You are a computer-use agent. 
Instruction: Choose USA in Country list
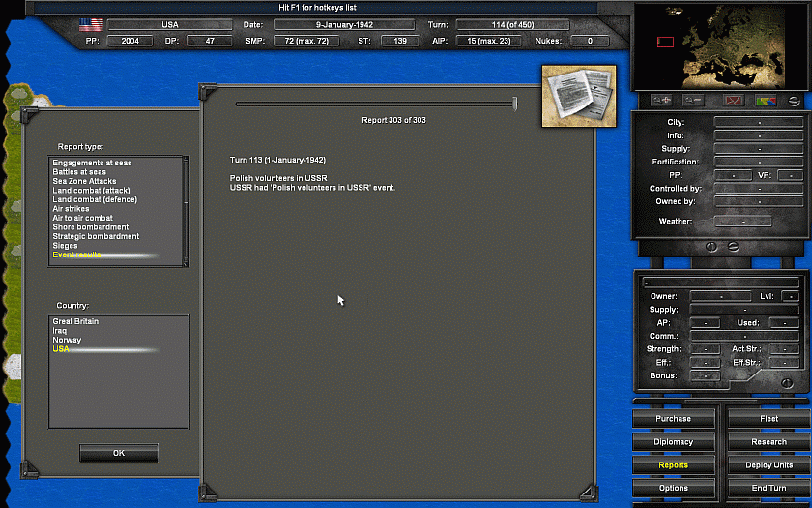61,349
